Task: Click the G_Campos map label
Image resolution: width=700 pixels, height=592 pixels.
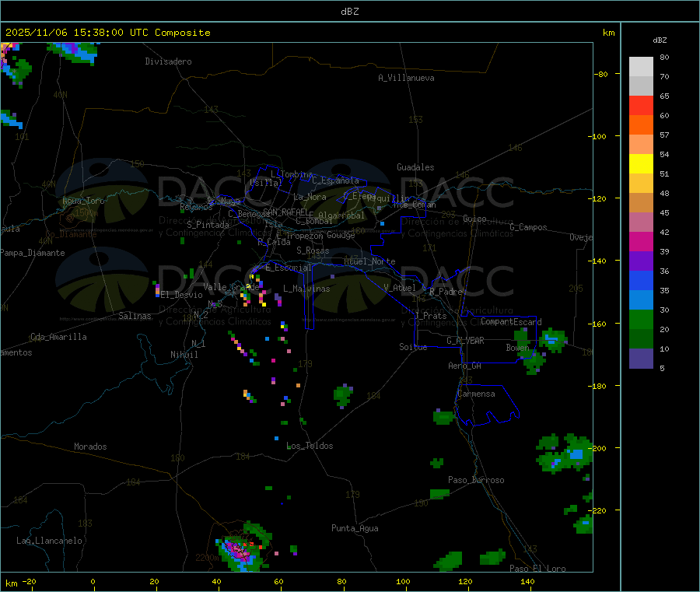Action: coord(529,227)
